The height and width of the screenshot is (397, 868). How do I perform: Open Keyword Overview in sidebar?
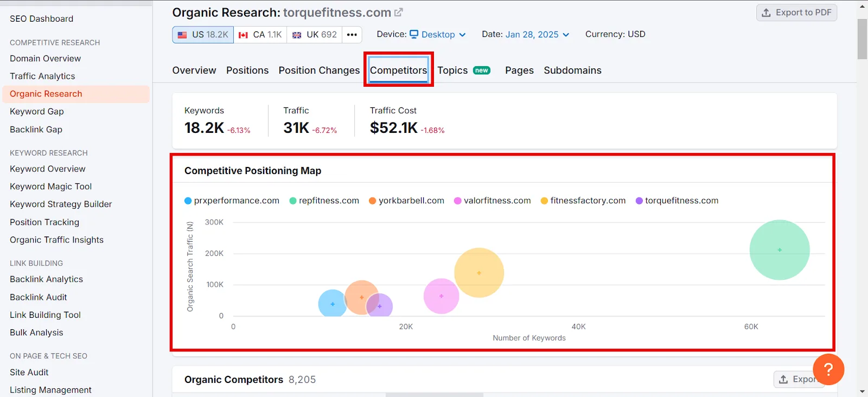tap(48, 169)
